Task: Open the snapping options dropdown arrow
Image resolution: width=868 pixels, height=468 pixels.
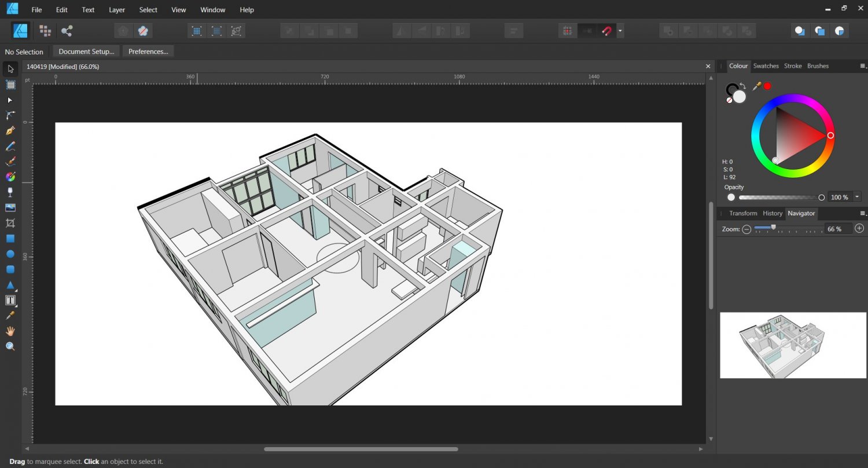Action: [620, 31]
